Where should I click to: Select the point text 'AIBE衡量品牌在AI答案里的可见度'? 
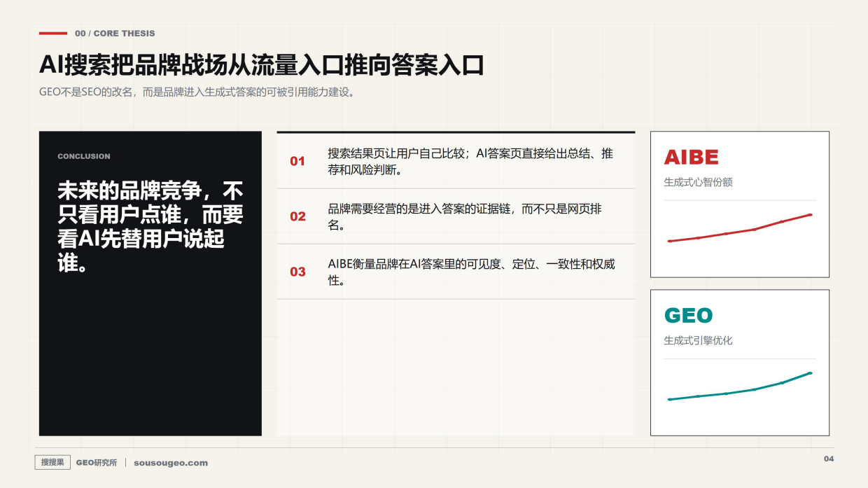pyautogui.click(x=471, y=272)
